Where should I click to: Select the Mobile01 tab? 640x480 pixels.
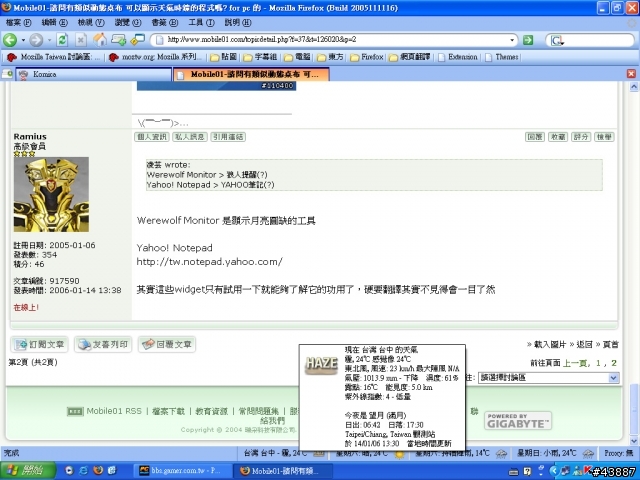click(x=251, y=74)
